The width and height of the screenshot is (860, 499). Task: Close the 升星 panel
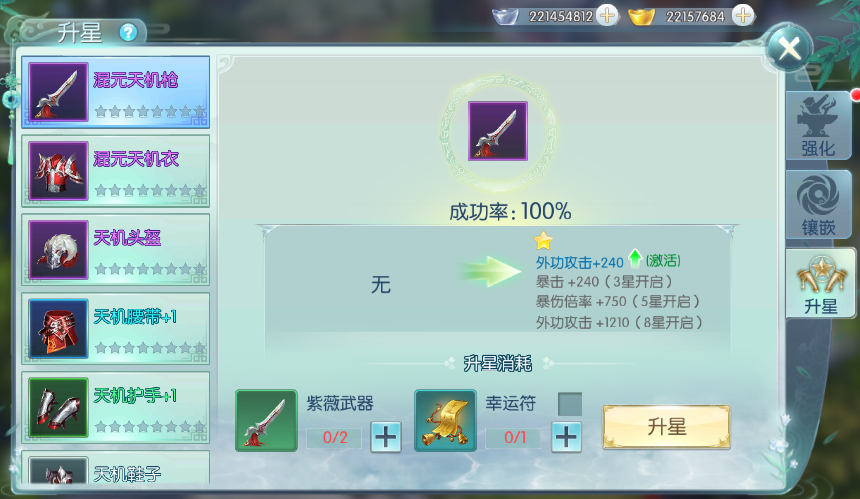tap(789, 48)
